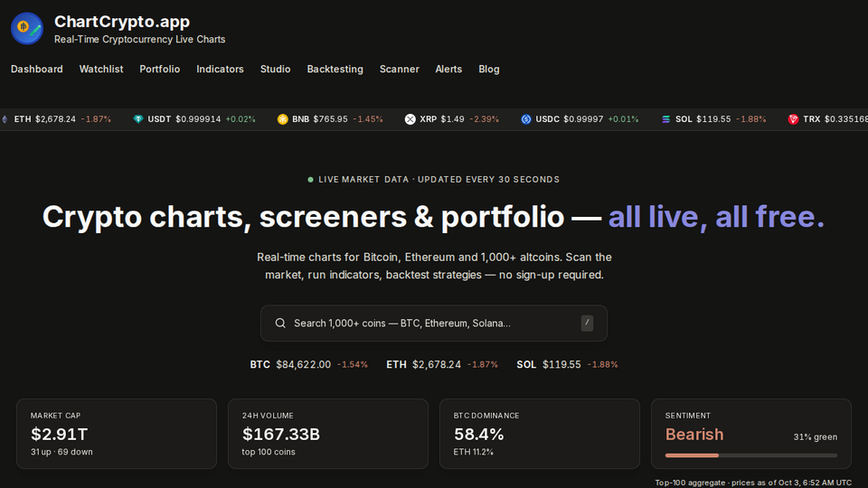Click the BTC Dominance 58.4% card
868x488 pixels.
539,434
